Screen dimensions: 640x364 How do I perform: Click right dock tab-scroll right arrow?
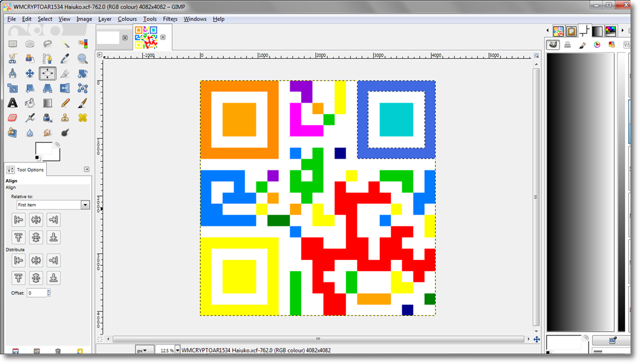coord(622,31)
